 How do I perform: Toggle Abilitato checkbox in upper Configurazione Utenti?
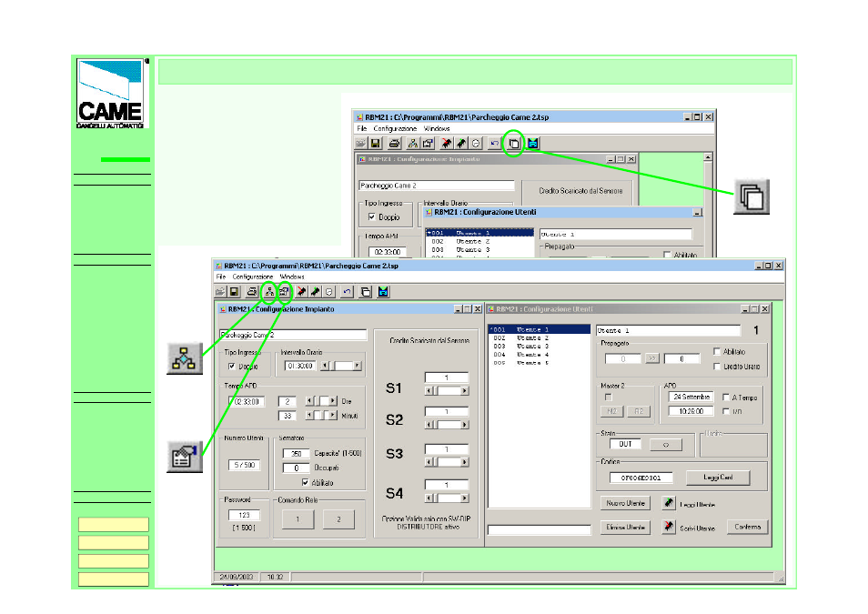click(x=667, y=255)
